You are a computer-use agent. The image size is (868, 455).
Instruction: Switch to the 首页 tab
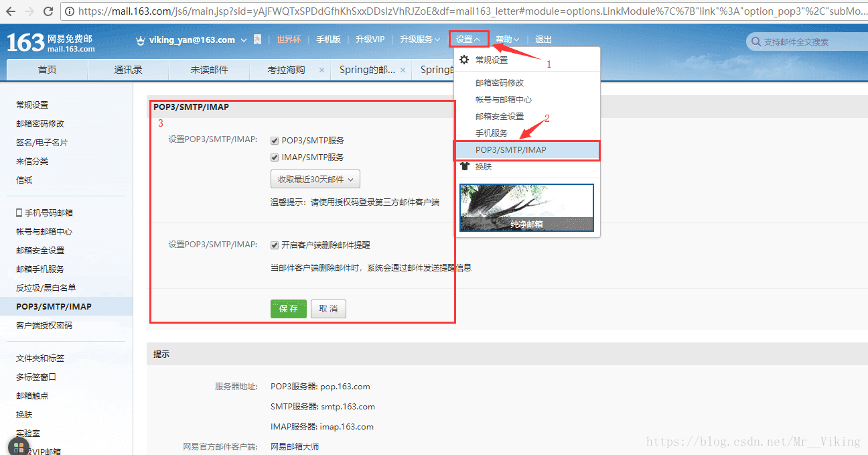coord(47,70)
